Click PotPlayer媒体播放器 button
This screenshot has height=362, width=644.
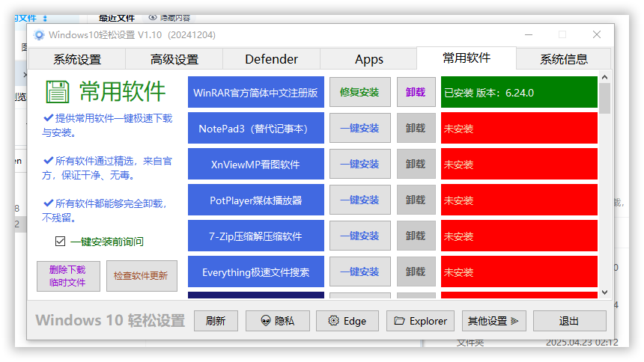point(256,200)
